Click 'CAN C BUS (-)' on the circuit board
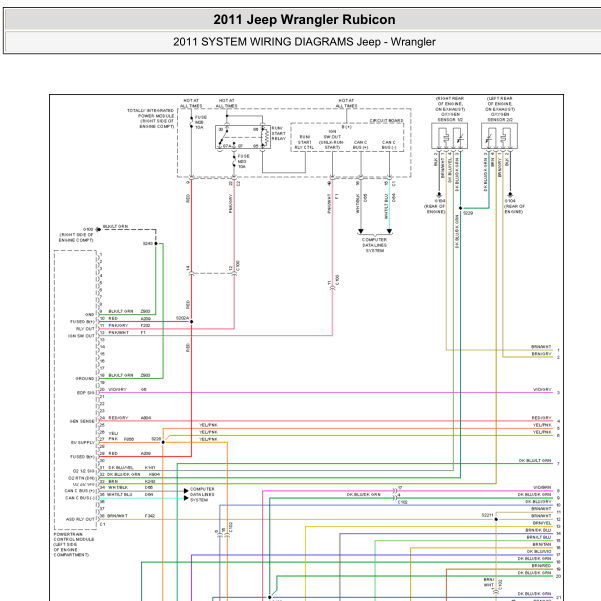601x601 pixels. tap(389, 145)
